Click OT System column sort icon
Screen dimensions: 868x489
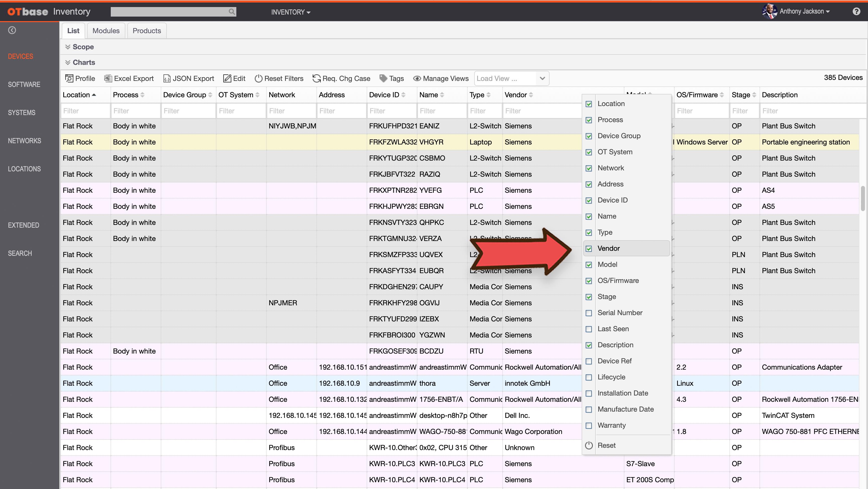coord(257,95)
